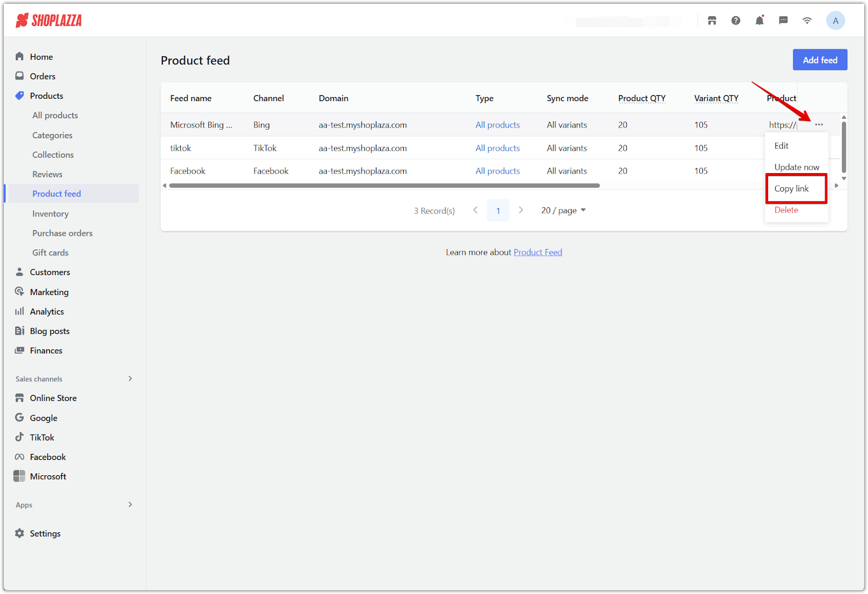
Task: Click the Microsoft Bing feed name cell
Action: [201, 125]
